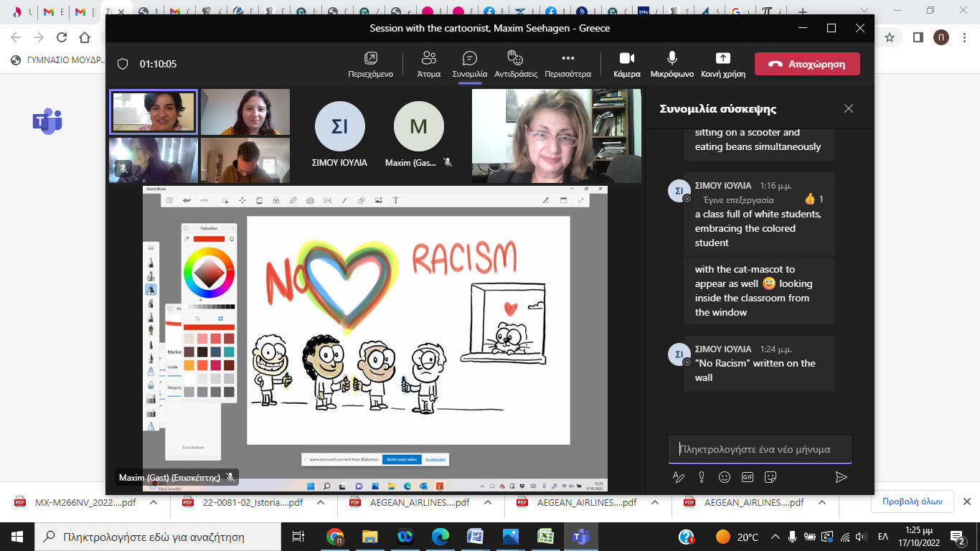Send the chat message with arrow icon
This screenshot has width=980, height=551.
(841, 477)
